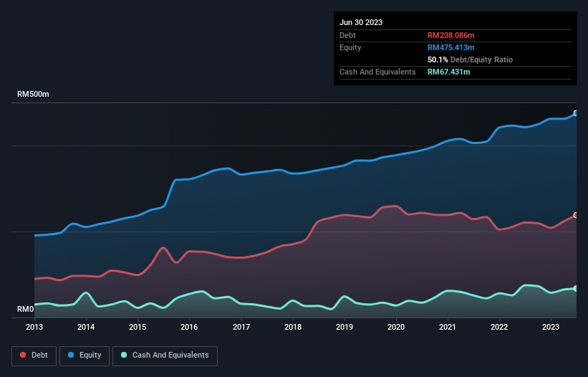Click the teal Cash legend dot
The height and width of the screenshot is (377, 588).
pos(124,355)
